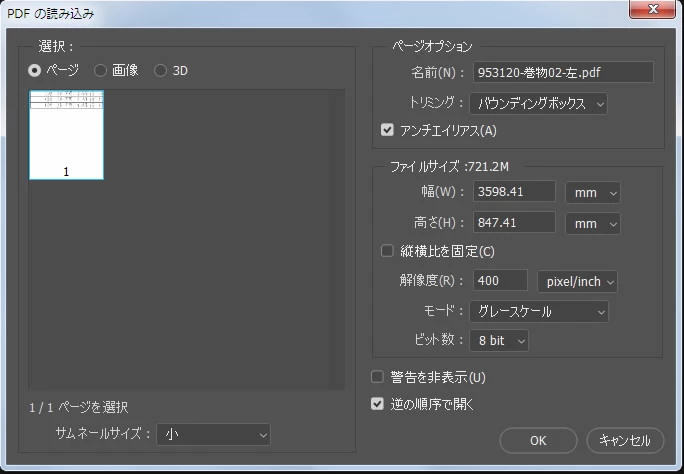This screenshot has width=684, height=474.
Task: Select the 画像 radio button
Action: [x=100, y=70]
